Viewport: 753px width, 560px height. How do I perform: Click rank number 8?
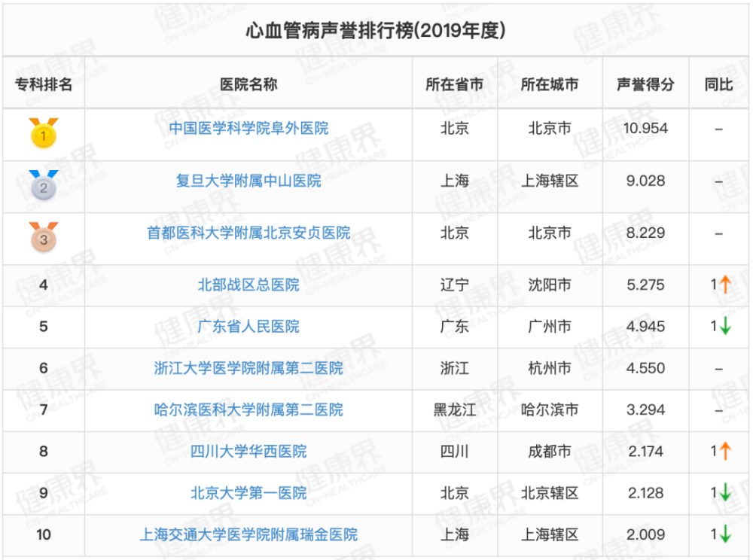[44, 451]
